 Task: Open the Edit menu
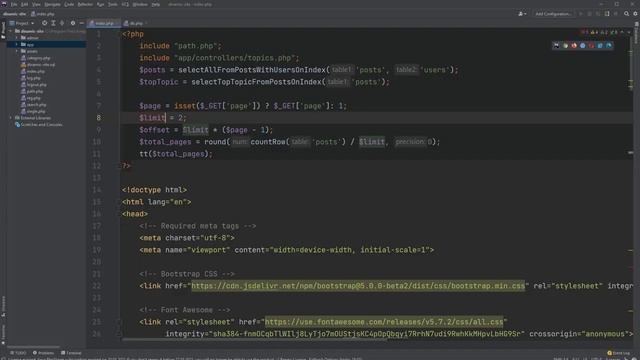tap(24, 4)
